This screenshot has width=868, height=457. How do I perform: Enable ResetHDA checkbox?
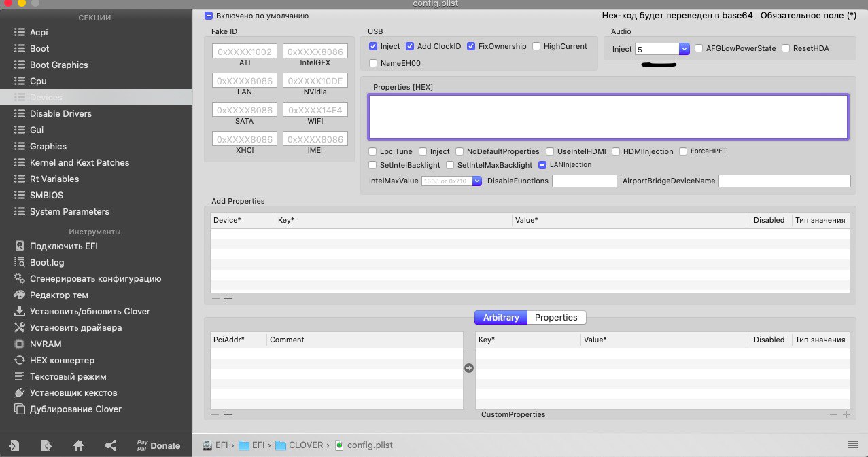tap(786, 48)
